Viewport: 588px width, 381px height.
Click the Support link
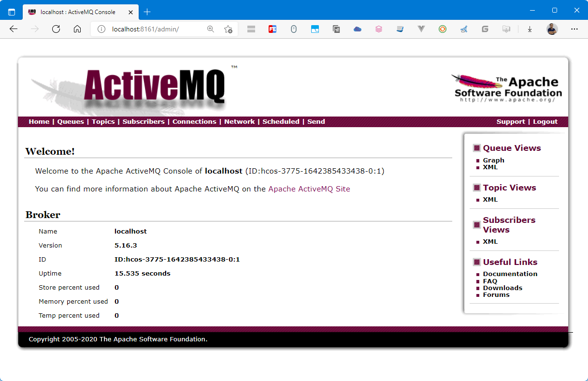pos(511,122)
